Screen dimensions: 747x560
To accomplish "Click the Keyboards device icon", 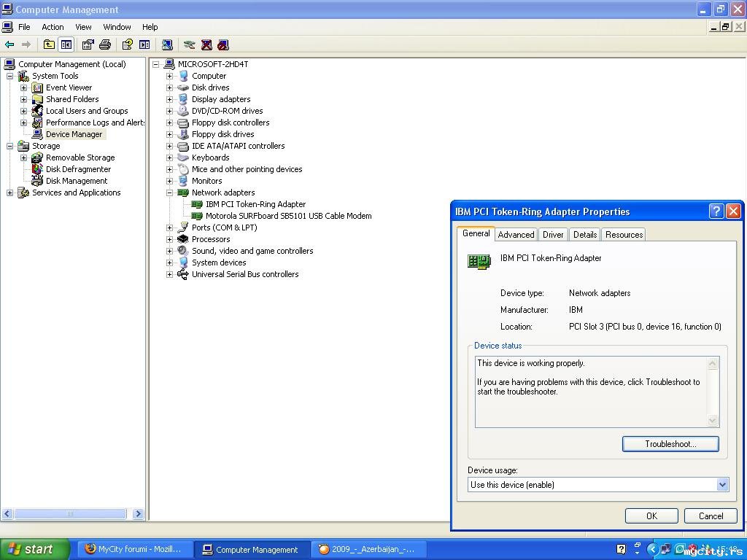I will coord(183,157).
